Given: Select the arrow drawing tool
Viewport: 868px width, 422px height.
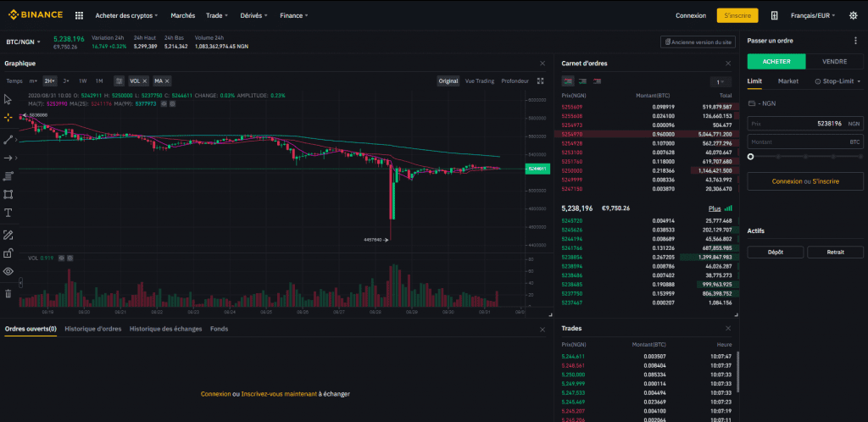Looking at the screenshot, I should [x=8, y=158].
